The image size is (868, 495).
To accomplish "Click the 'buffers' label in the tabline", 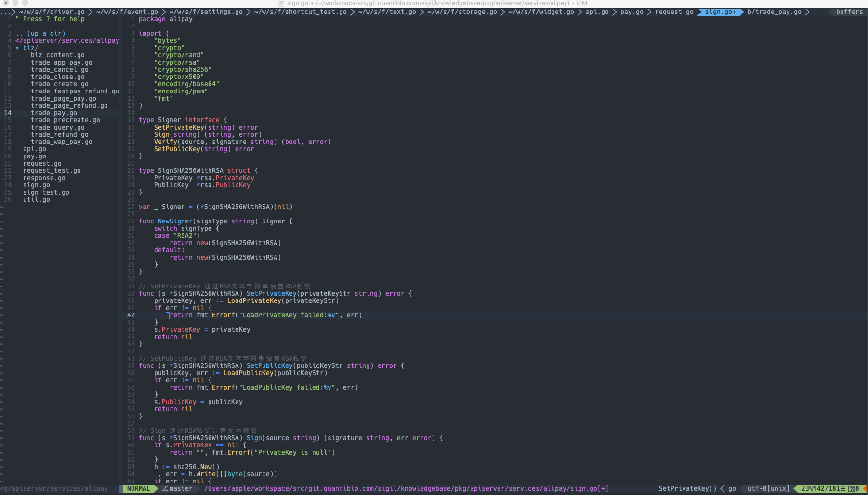I will click(850, 12).
